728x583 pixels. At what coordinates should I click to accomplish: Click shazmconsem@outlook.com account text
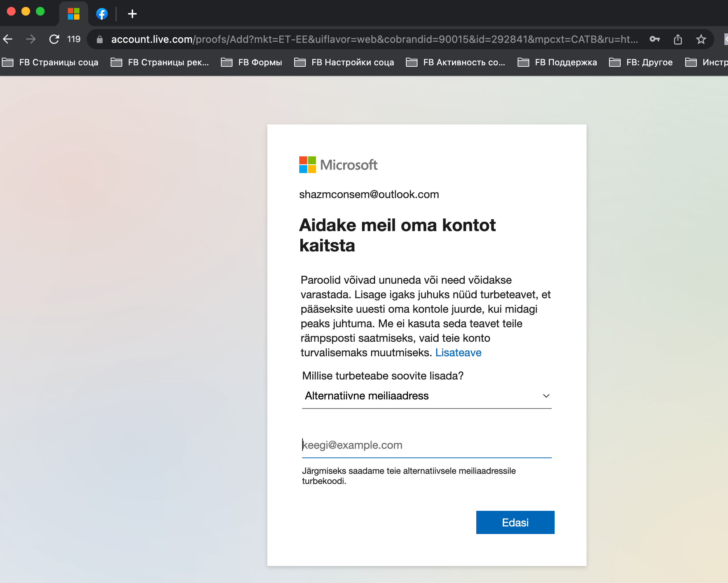click(369, 194)
